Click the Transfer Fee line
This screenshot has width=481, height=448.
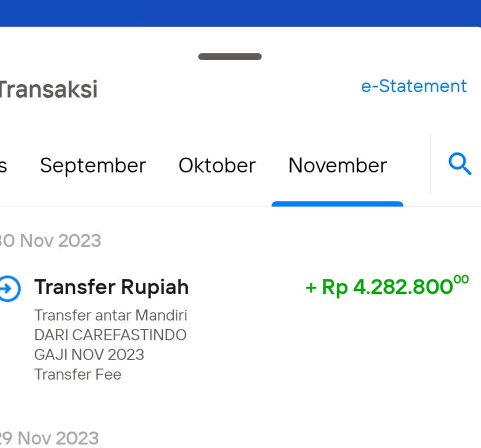[x=78, y=374]
